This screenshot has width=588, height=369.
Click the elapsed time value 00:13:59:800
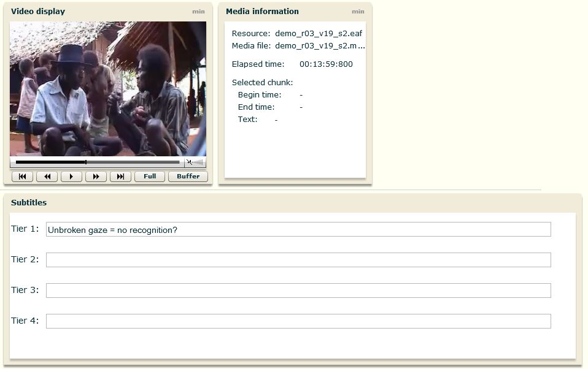(x=326, y=64)
